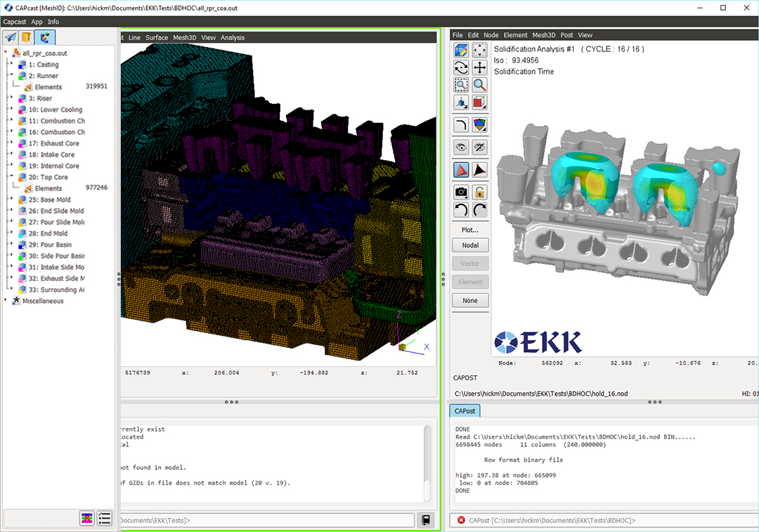This screenshot has height=532, width=759.
Task: Click the Elements icon under 2: Runner
Action: (x=29, y=87)
